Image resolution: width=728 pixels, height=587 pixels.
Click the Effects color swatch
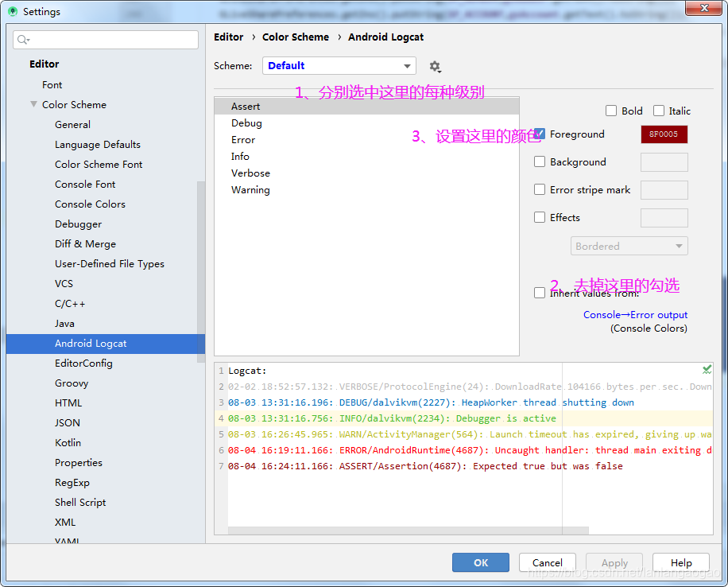[664, 218]
